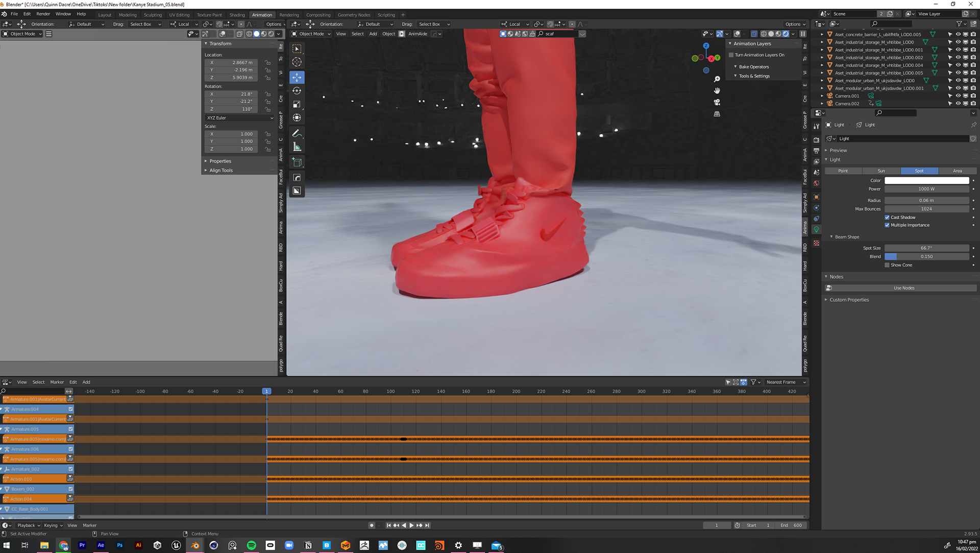Select the 3D Cursor tool
This screenshot has width=980, height=553.
pyautogui.click(x=297, y=62)
